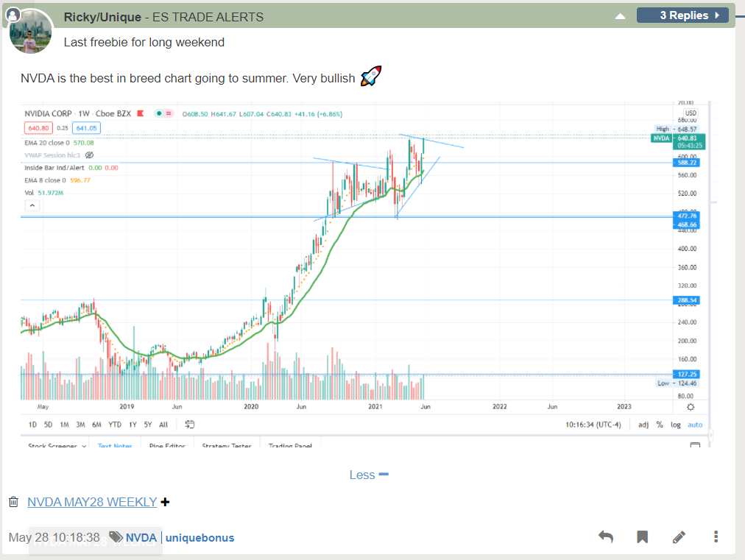Screen dimensions: 745x560
Task: Select the EMA 8 close indicator
Action: click(x=57, y=180)
